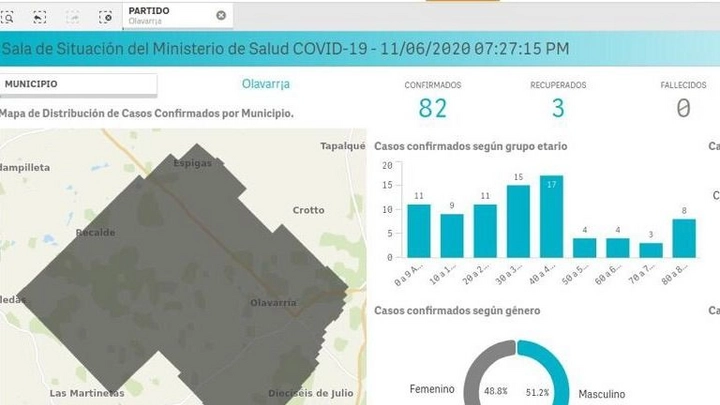The height and width of the screenshot is (405, 720).
Task: Clear all selections icon in toolbar
Action: tap(106, 17)
